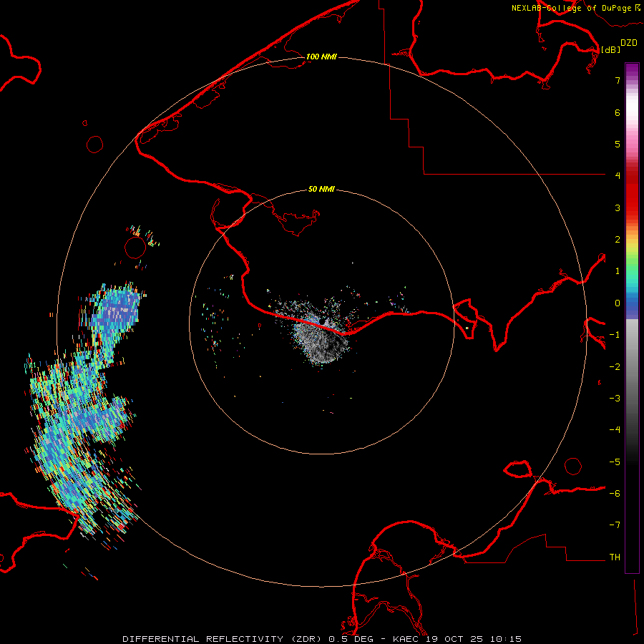Click the '2' tick label on color scale

pyautogui.click(x=618, y=240)
